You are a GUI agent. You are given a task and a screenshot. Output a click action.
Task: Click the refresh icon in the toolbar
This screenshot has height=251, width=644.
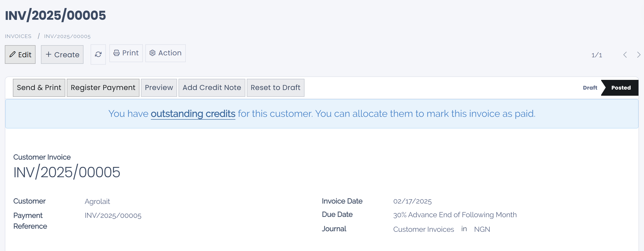[98, 54]
